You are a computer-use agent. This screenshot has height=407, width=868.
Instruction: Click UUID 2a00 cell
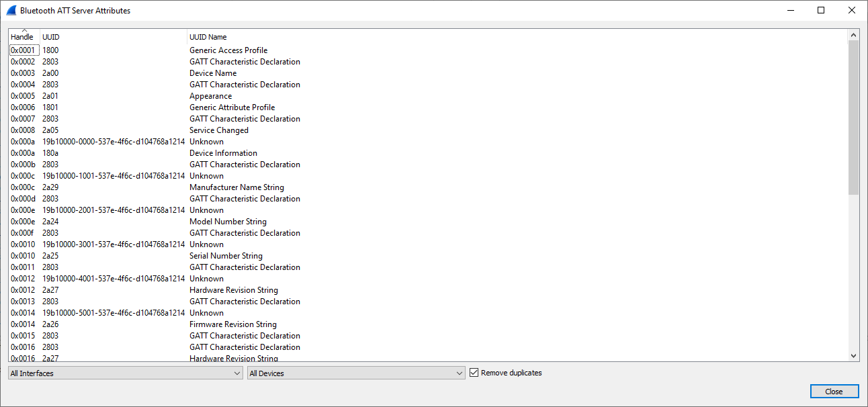pos(50,73)
